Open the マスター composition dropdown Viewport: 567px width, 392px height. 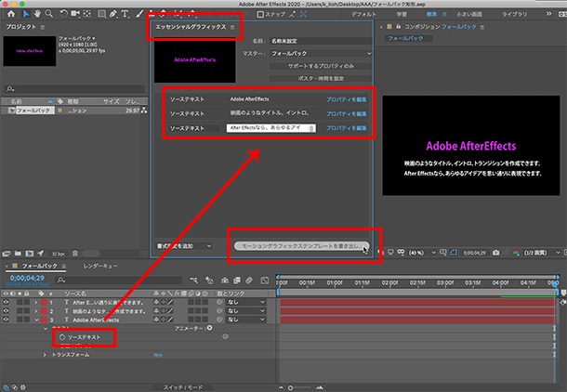tap(321, 54)
